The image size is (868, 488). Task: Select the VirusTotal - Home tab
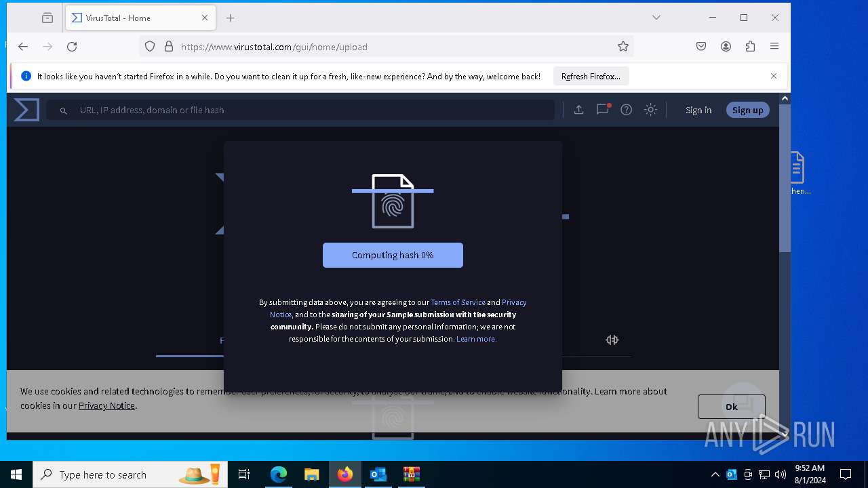click(140, 18)
